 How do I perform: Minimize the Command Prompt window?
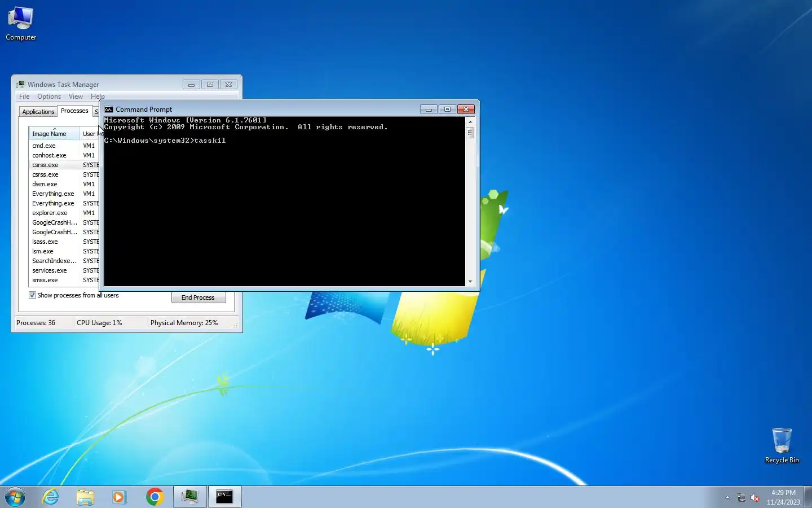pyautogui.click(x=429, y=109)
